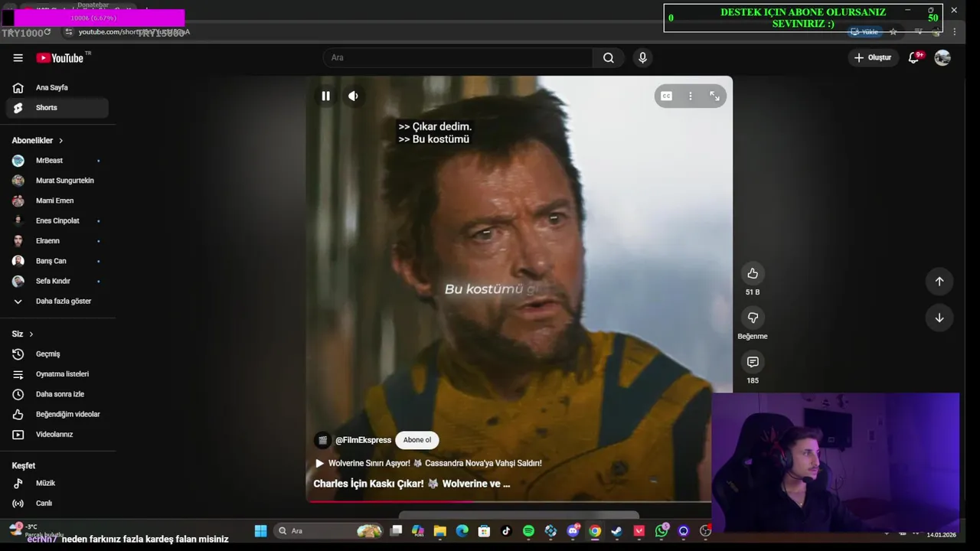Bookmark the page with the star icon
The height and width of the screenshot is (551, 980).
[893, 32]
